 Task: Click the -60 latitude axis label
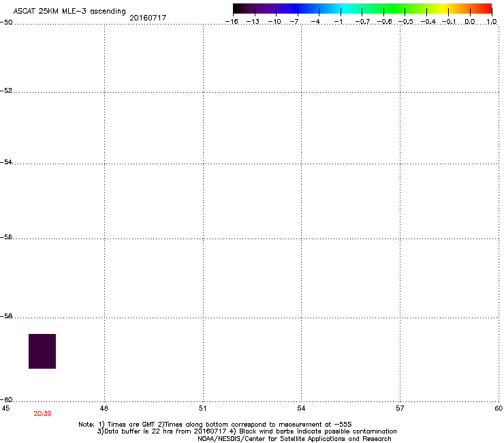pos(6,399)
